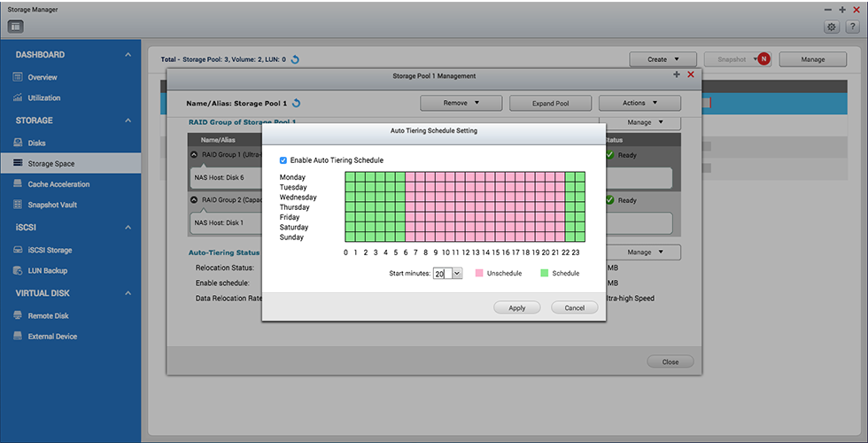Open Cache Acceleration in sidebar

(58, 184)
